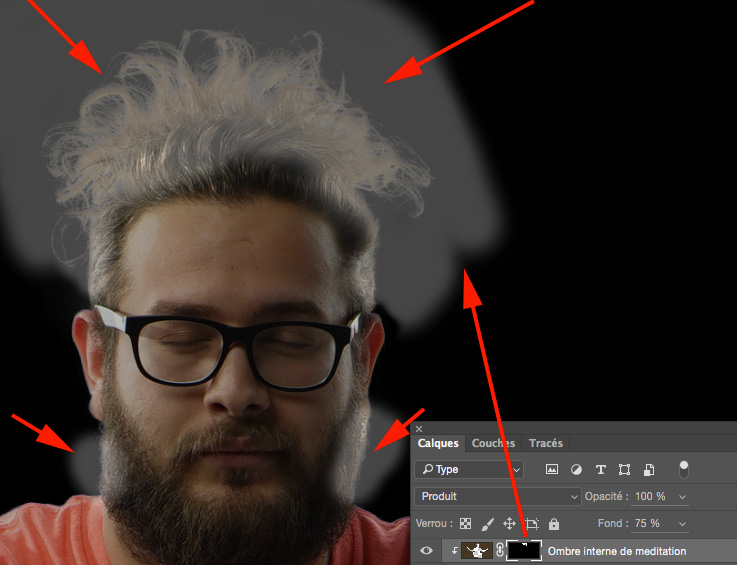737x565 pixels.
Task: Lock image pixels with brush icon
Action: (488, 523)
